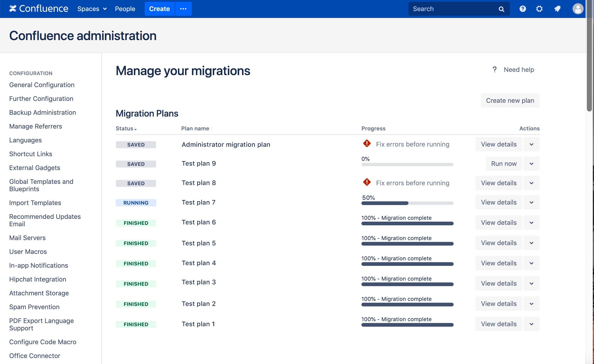This screenshot has width=594, height=364.
Task: View details of Test plan 1
Action: point(499,324)
